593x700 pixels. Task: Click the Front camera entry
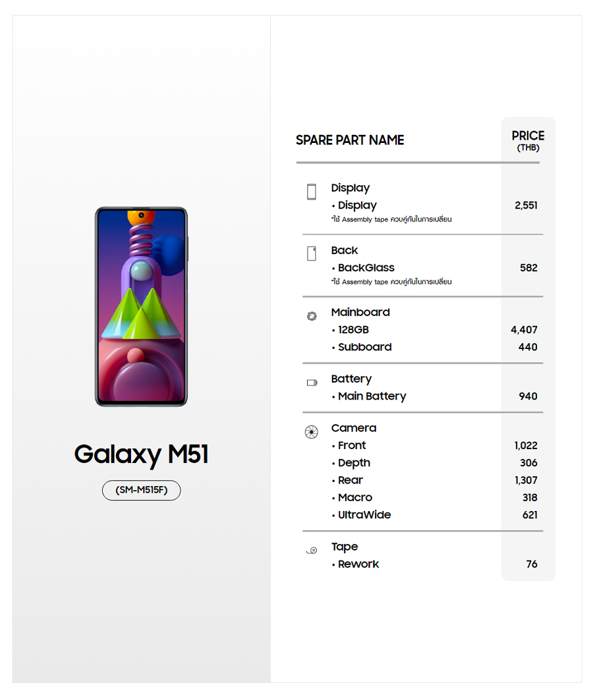pyautogui.click(x=352, y=446)
